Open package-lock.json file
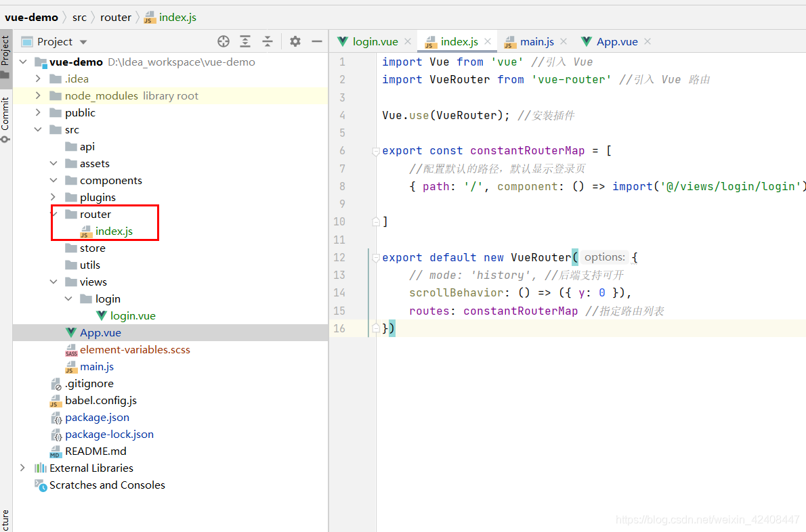This screenshot has height=532, width=806. pyautogui.click(x=109, y=435)
